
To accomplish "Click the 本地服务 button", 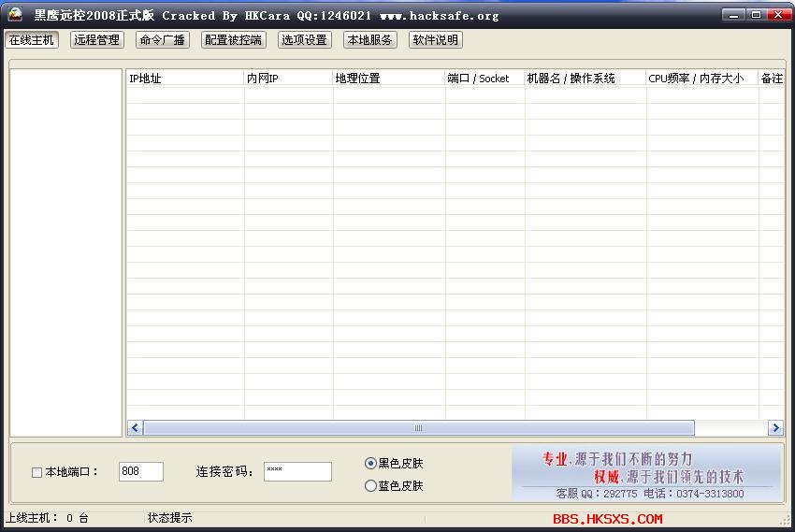I will coord(370,40).
